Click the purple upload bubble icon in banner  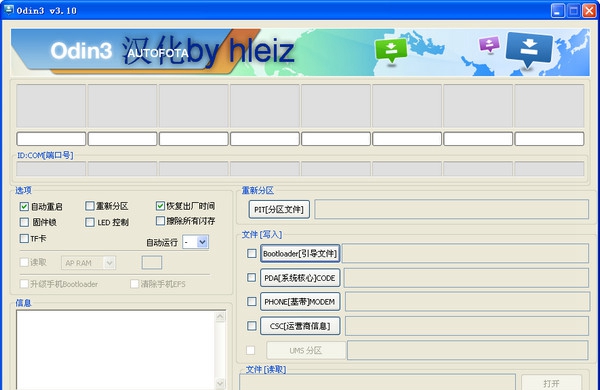(489, 44)
